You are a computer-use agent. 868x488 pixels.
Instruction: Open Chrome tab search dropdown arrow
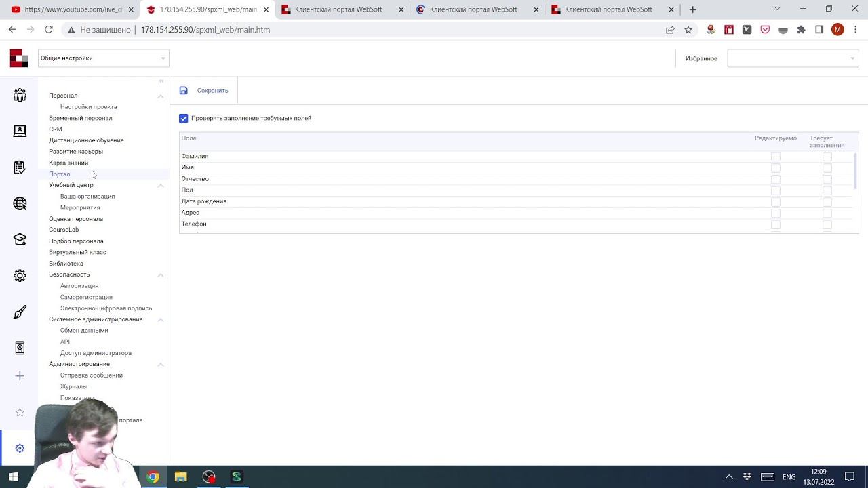click(777, 9)
